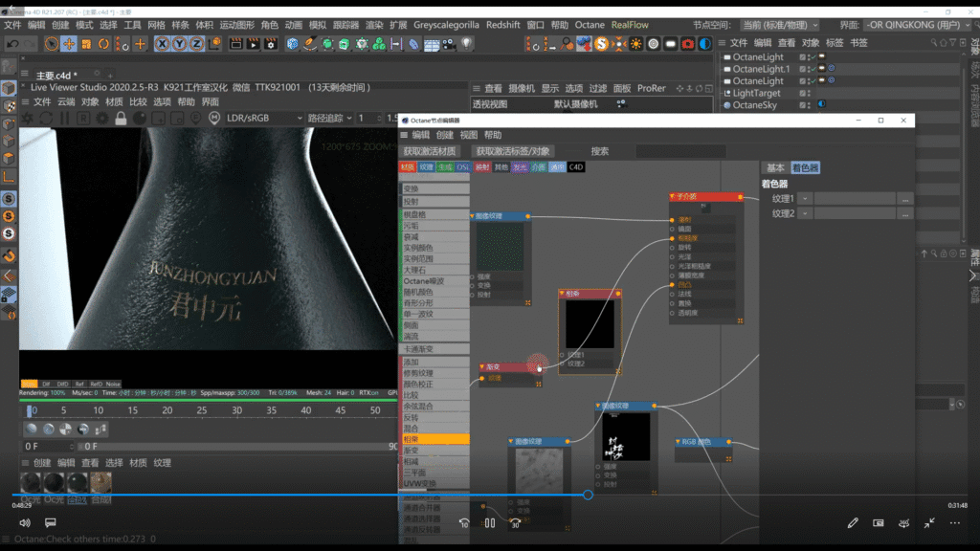This screenshot has height=551, width=980.
Task: Click the Octane sun light toolbar icon
Action: click(635, 44)
